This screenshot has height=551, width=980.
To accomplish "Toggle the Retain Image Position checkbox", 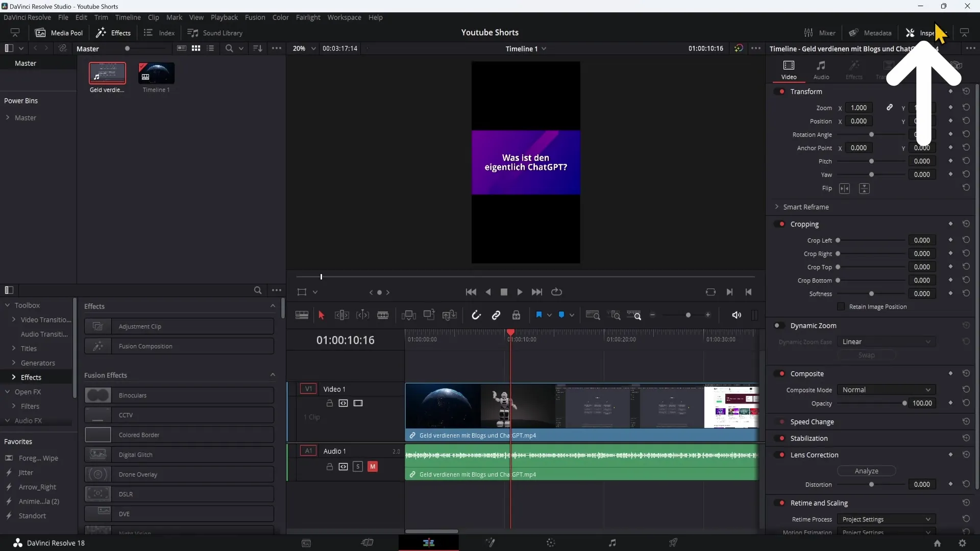I will [x=840, y=307].
